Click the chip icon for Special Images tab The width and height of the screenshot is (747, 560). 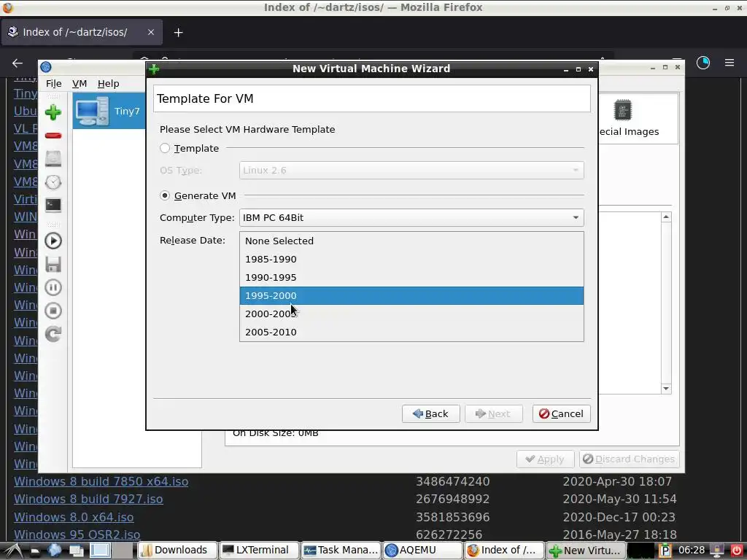(x=622, y=111)
